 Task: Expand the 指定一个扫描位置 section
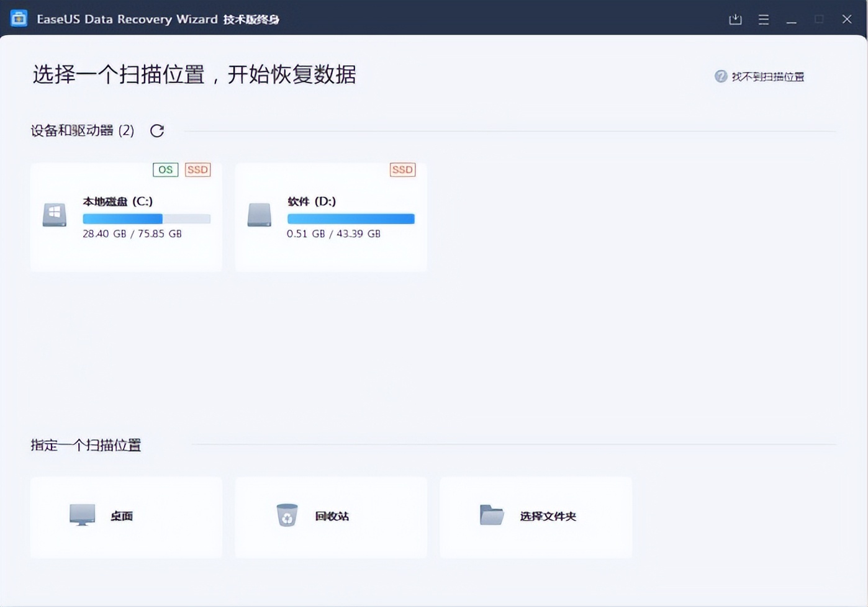click(86, 445)
